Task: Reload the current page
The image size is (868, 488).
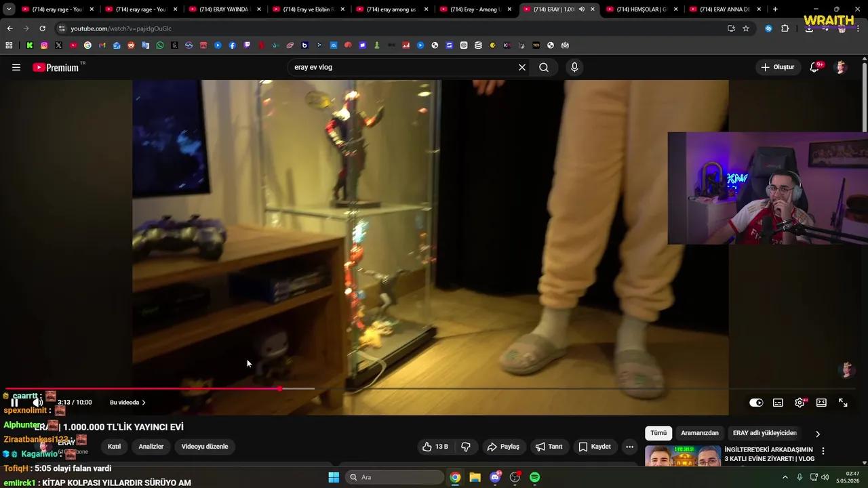Action: [42, 28]
